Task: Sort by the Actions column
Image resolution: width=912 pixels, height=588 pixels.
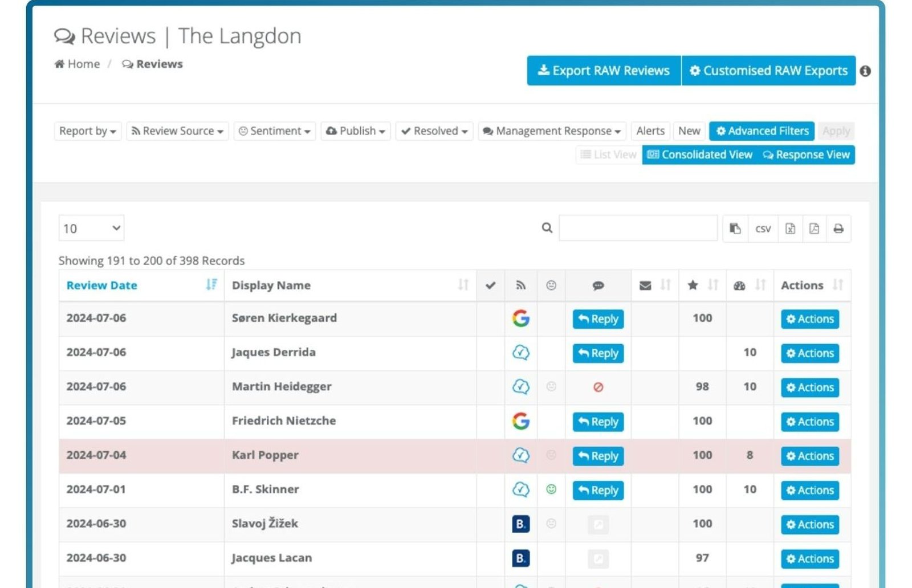Action: pos(812,285)
